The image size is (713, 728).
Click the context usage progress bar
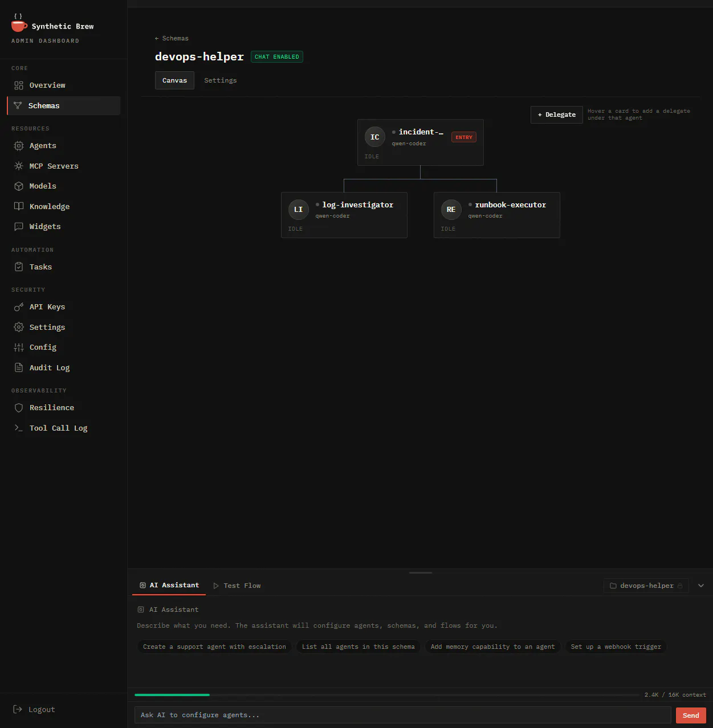(x=386, y=695)
